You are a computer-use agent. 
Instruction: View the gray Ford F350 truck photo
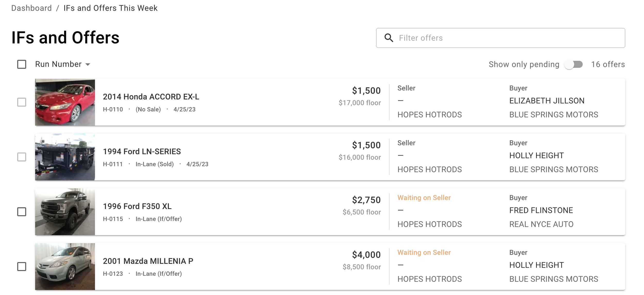pos(65,212)
